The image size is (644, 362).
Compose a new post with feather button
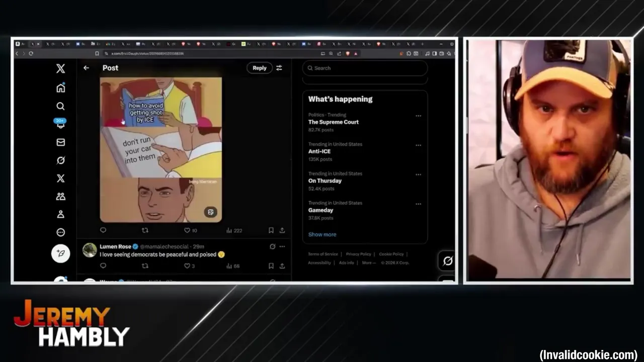click(60, 253)
